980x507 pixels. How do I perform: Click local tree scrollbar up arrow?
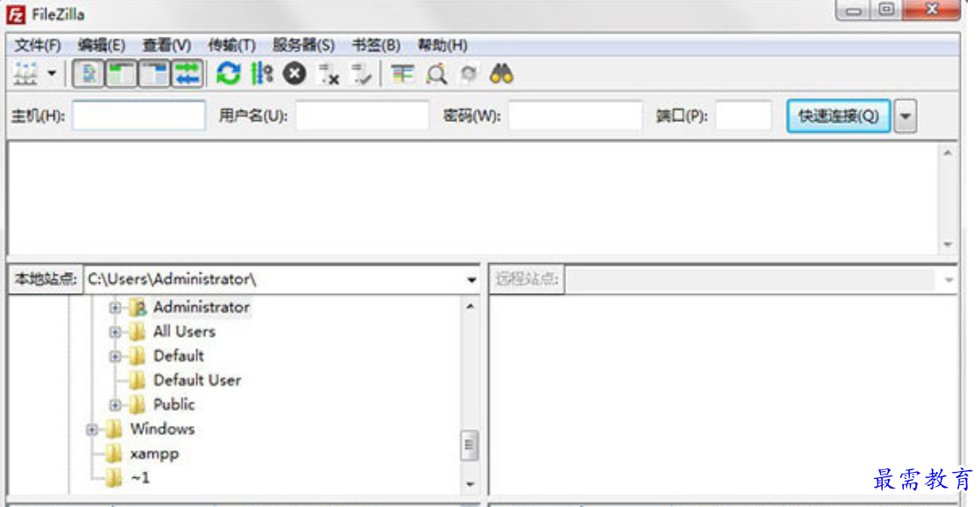[x=470, y=306]
